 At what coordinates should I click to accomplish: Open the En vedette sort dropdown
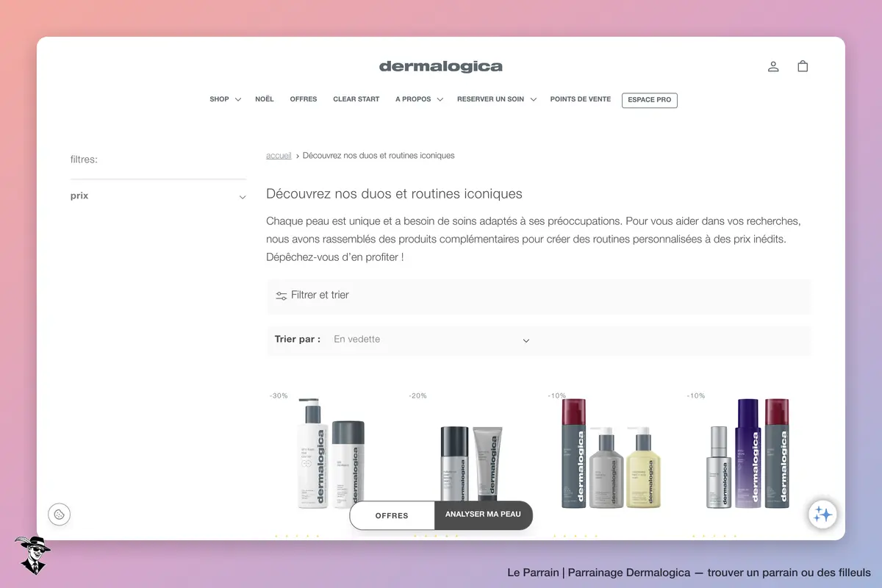point(432,340)
